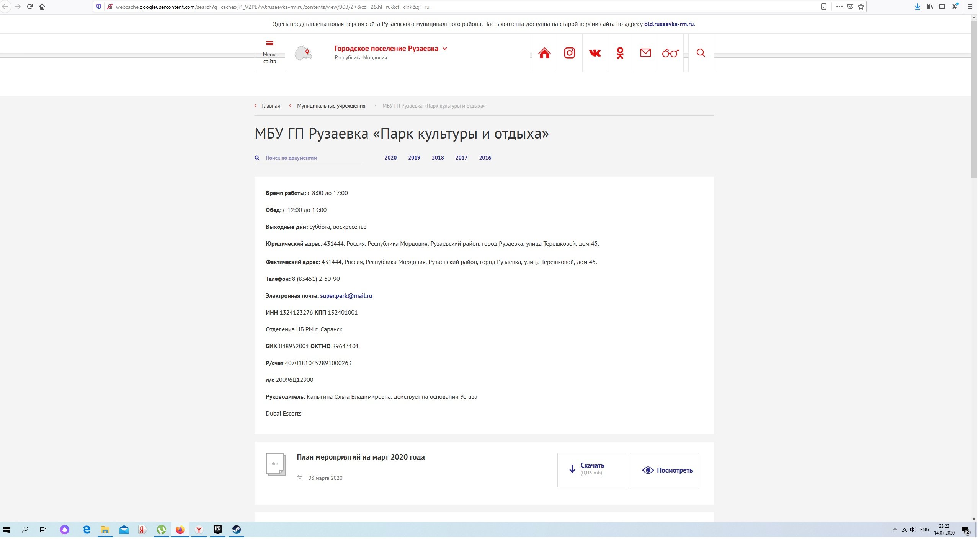Select the 2016 year tab

[x=485, y=158]
